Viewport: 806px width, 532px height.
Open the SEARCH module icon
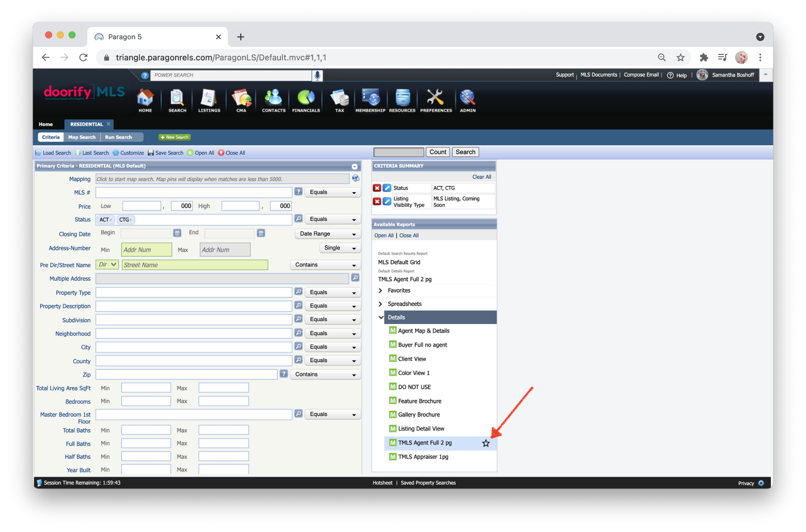(x=177, y=100)
